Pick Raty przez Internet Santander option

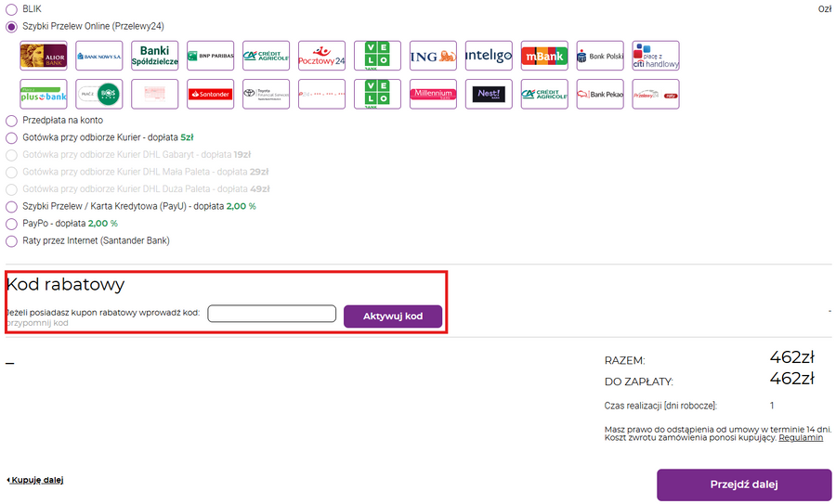11,241
